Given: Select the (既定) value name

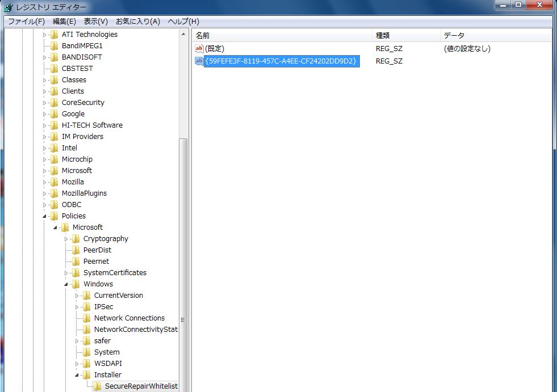Looking at the screenshot, I should (215, 49).
